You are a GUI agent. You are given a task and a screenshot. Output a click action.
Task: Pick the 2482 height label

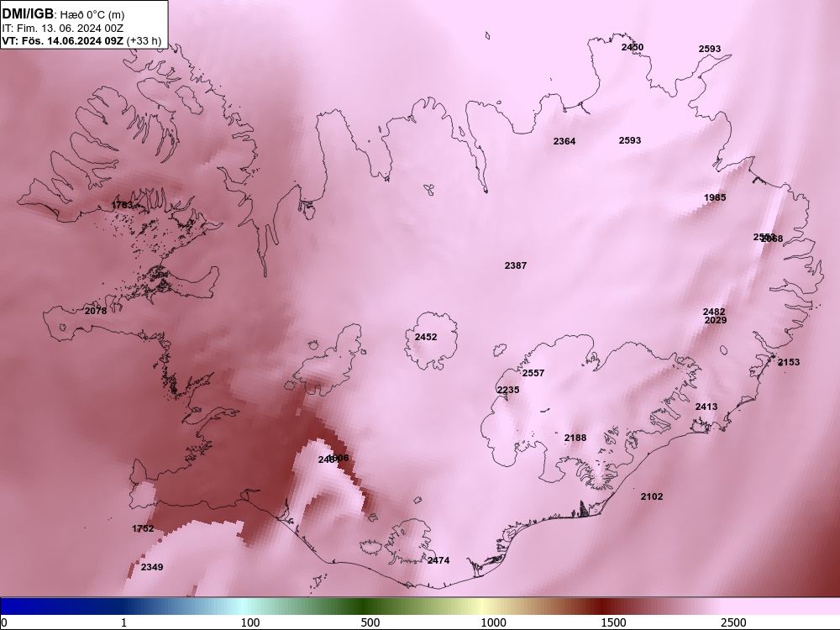(x=713, y=312)
